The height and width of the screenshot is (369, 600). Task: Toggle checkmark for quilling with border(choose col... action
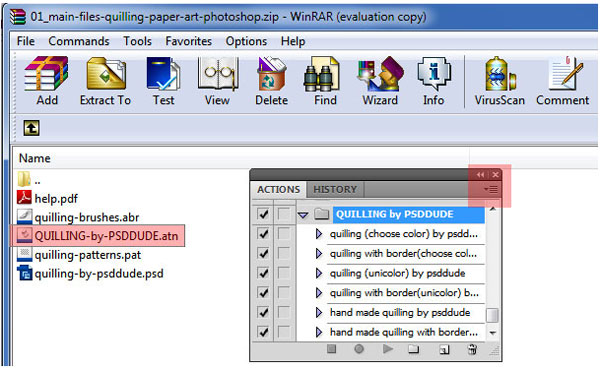click(263, 253)
